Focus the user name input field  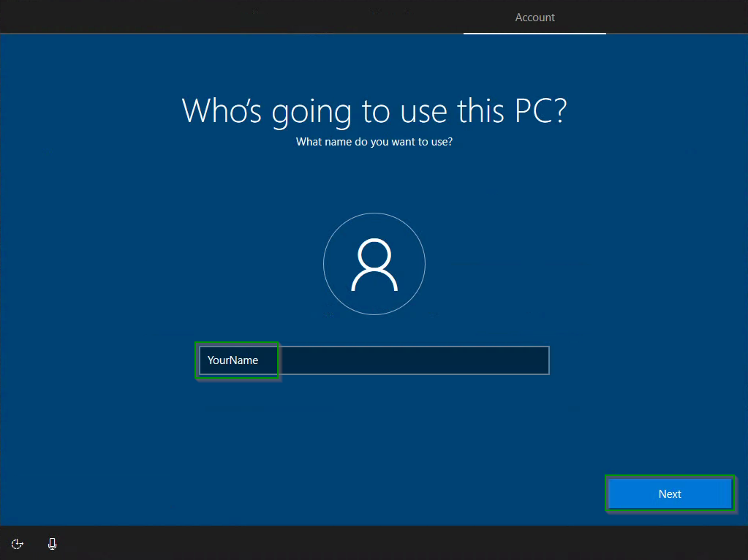coord(374,360)
